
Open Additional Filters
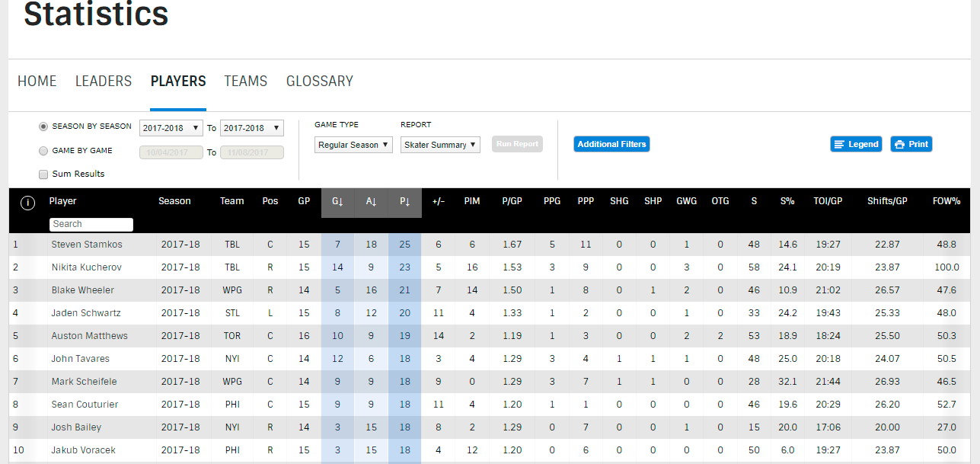coord(611,144)
